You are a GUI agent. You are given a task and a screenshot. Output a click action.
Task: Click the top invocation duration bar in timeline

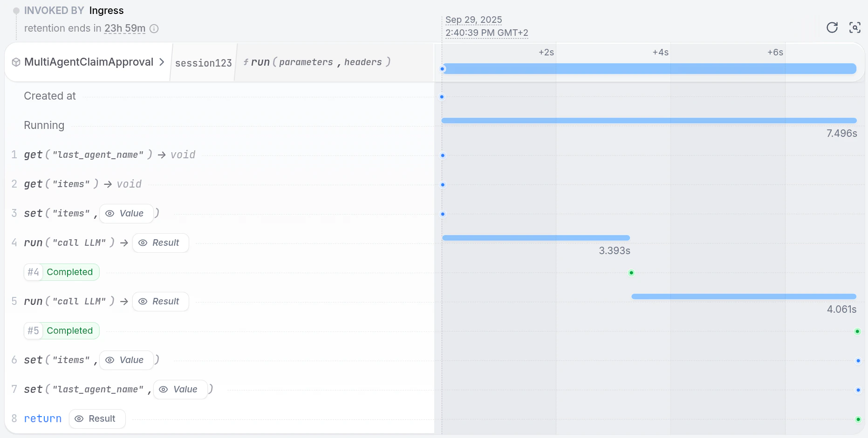(649, 69)
